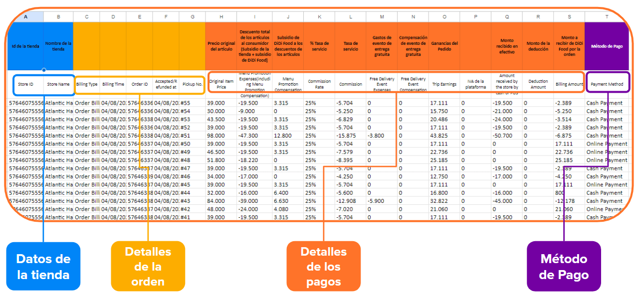The image size is (644, 297).
Task: Select the 'Store ID' cell
Action: point(25,84)
